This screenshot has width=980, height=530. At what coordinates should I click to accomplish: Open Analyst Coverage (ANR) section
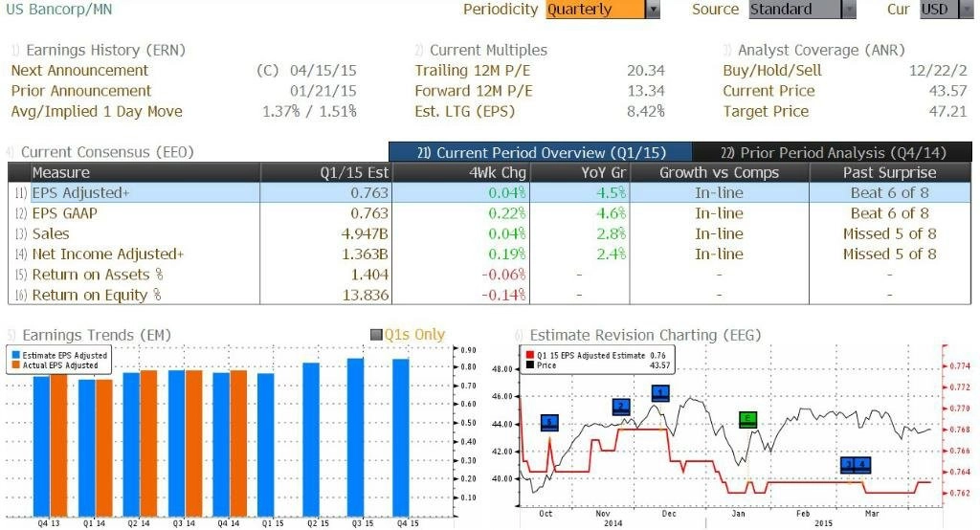[821, 50]
